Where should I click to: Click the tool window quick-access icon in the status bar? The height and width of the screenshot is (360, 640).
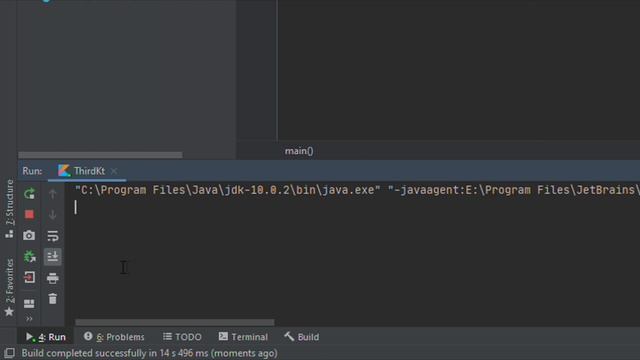click(9, 353)
